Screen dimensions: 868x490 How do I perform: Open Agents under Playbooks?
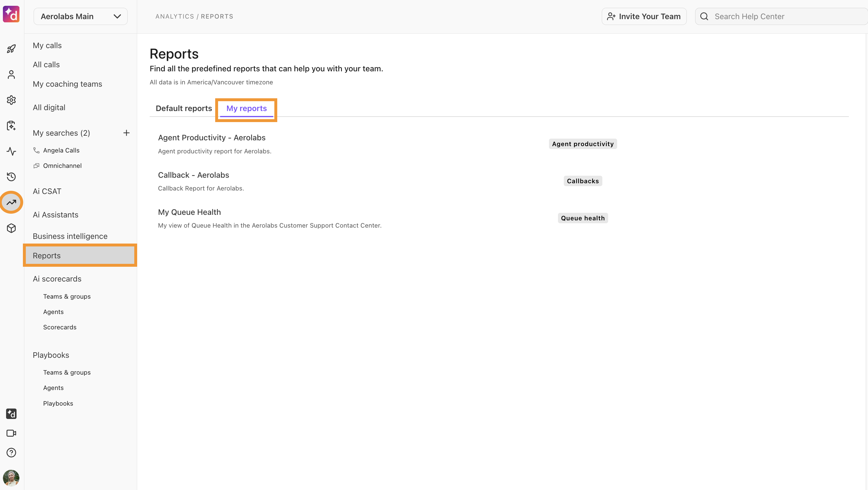[53, 388]
